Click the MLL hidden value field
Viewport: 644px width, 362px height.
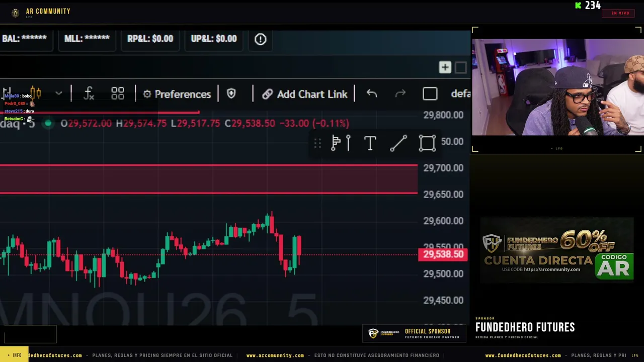pos(87,39)
